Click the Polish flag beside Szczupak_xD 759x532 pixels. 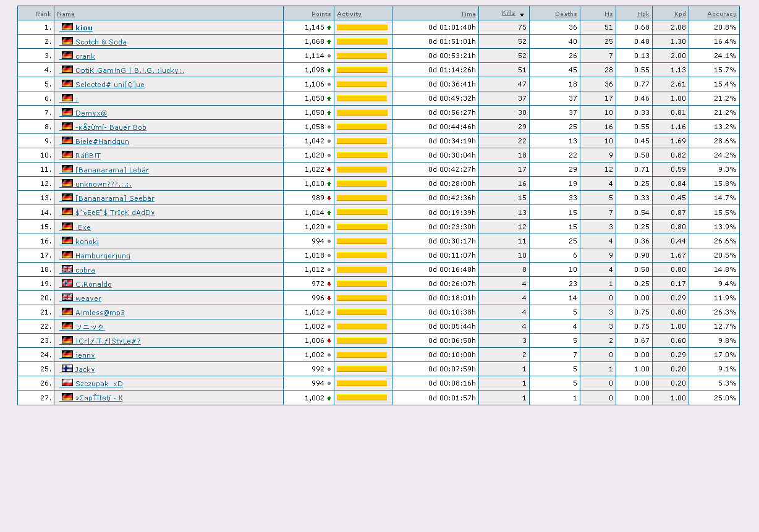point(67,382)
